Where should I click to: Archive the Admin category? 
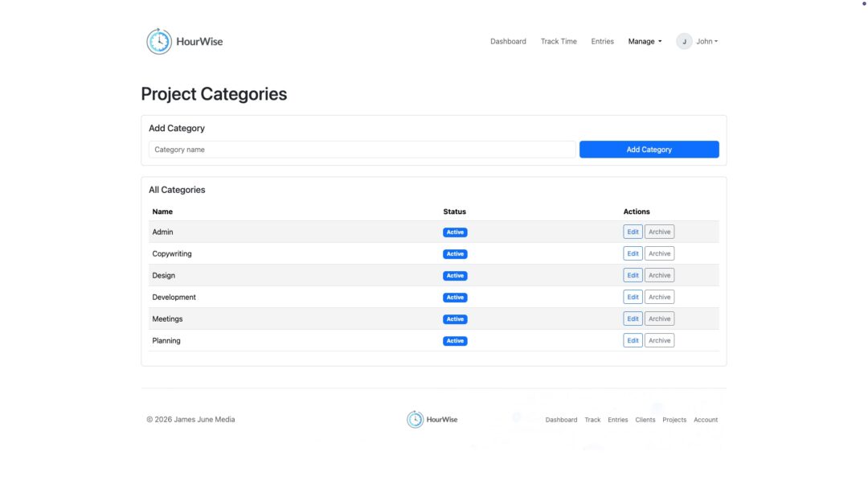(x=659, y=232)
